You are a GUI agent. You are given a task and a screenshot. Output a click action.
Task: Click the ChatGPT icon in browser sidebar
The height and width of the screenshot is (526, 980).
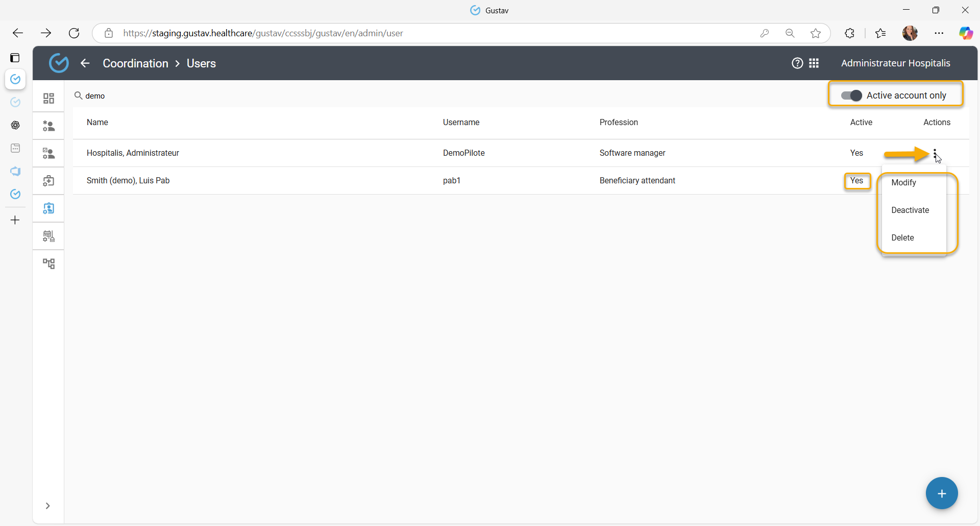(x=15, y=125)
